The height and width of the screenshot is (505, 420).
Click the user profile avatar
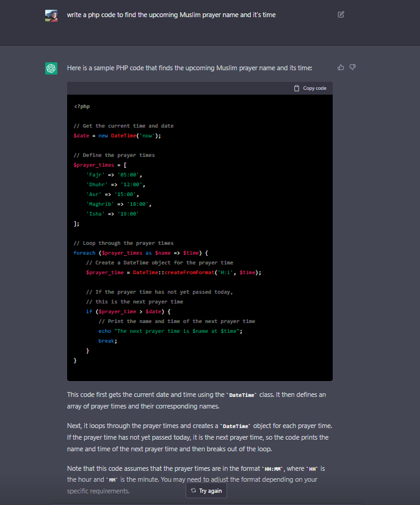pyautogui.click(x=51, y=16)
